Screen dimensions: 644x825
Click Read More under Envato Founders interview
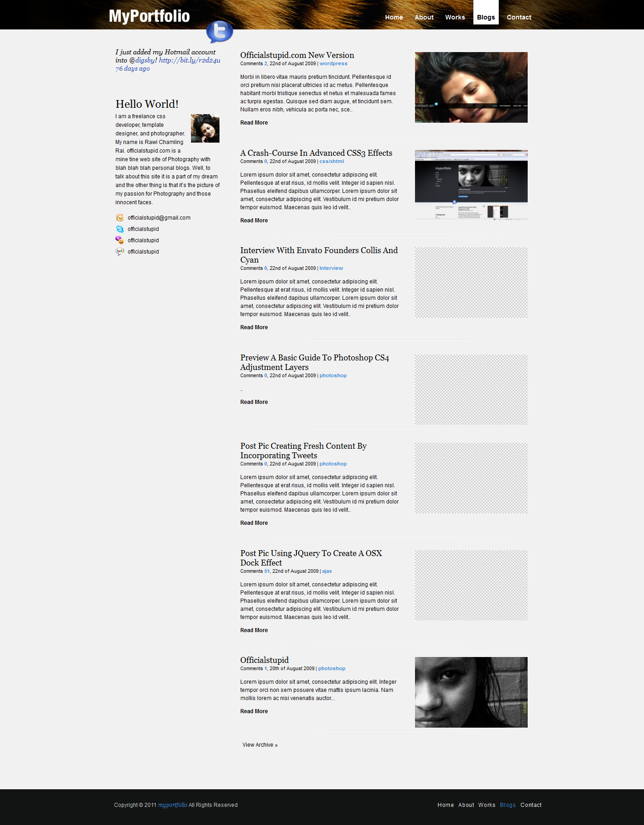tap(254, 327)
